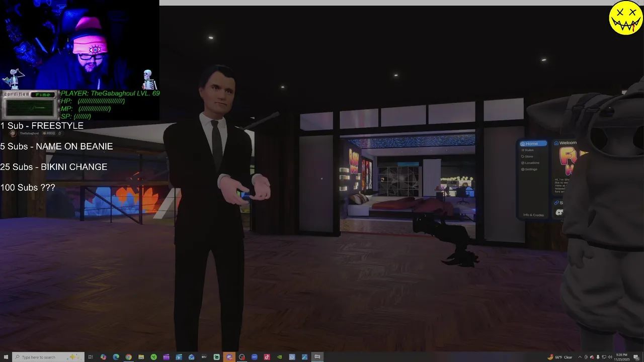Focus the 'Type here to search' box
644x362 pixels.
(x=48, y=357)
